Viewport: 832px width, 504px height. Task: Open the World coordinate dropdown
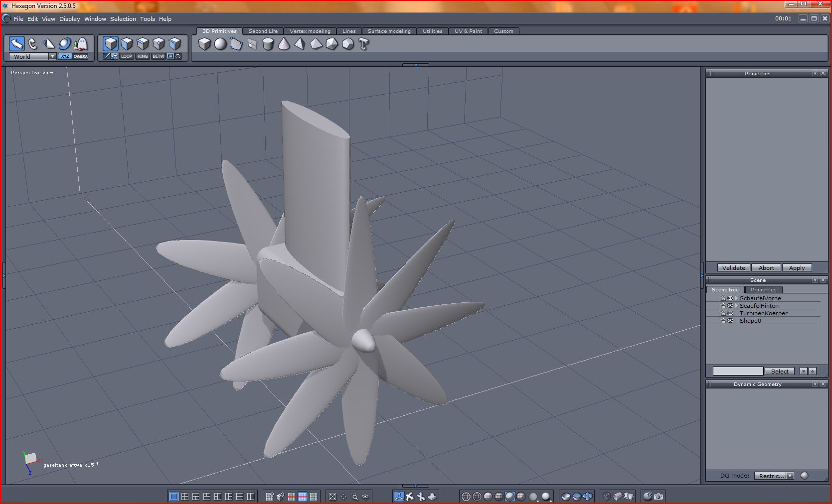52,57
